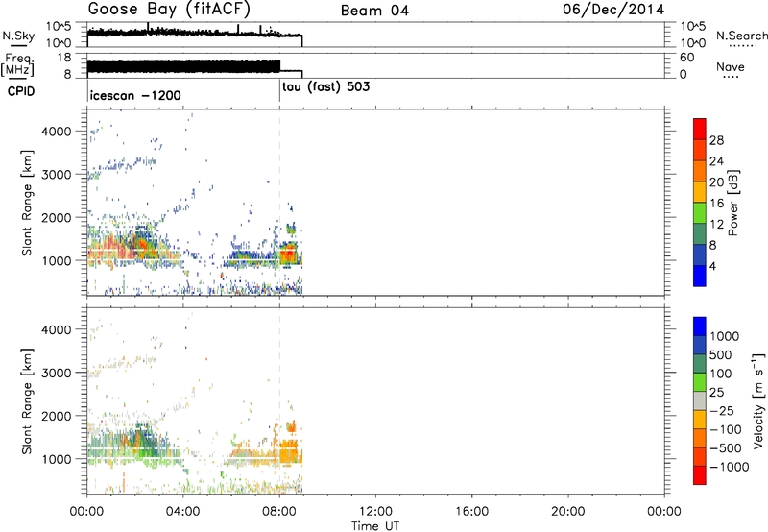
Task: Click the black frequency band plot
Action: pos(183,66)
